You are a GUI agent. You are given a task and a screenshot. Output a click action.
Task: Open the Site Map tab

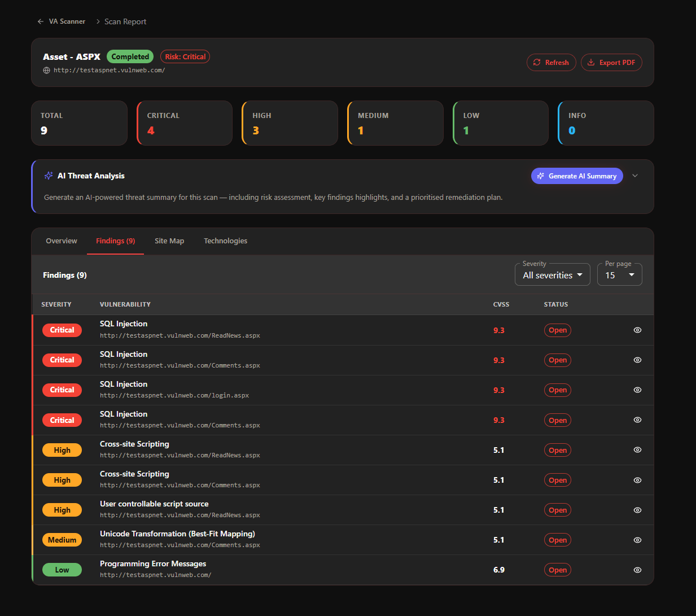[x=169, y=241]
